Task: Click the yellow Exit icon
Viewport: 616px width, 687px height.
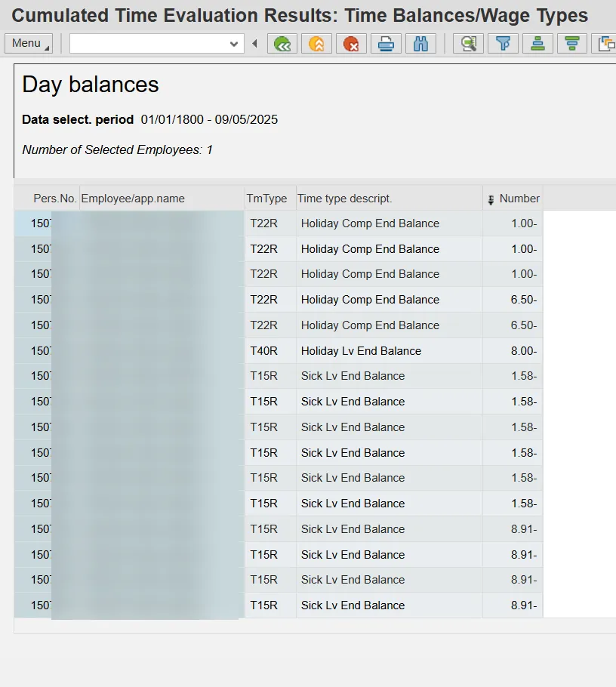Action: pyautogui.click(x=316, y=44)
